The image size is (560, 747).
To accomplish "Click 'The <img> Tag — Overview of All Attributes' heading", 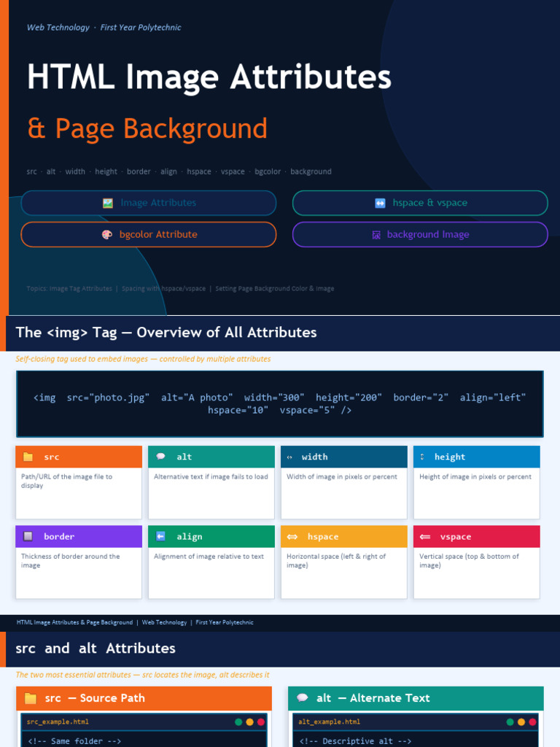I will point(166,333).
